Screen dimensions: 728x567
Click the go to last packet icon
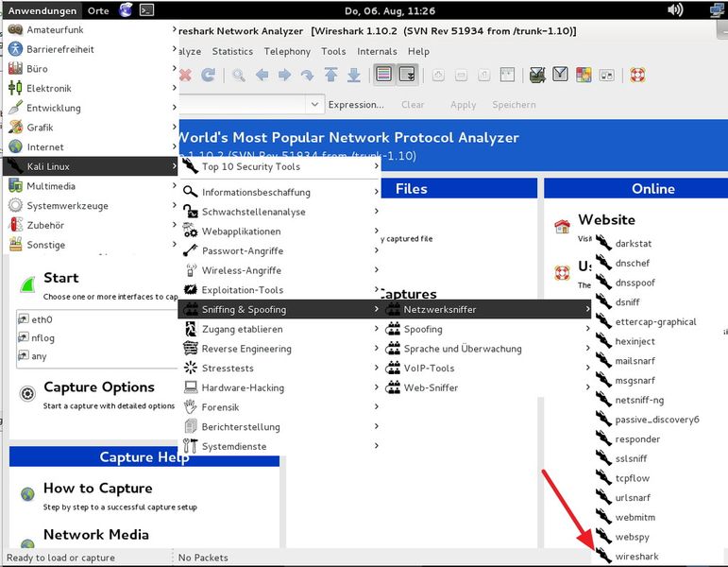pyautogui.click(x=354, y=75)
